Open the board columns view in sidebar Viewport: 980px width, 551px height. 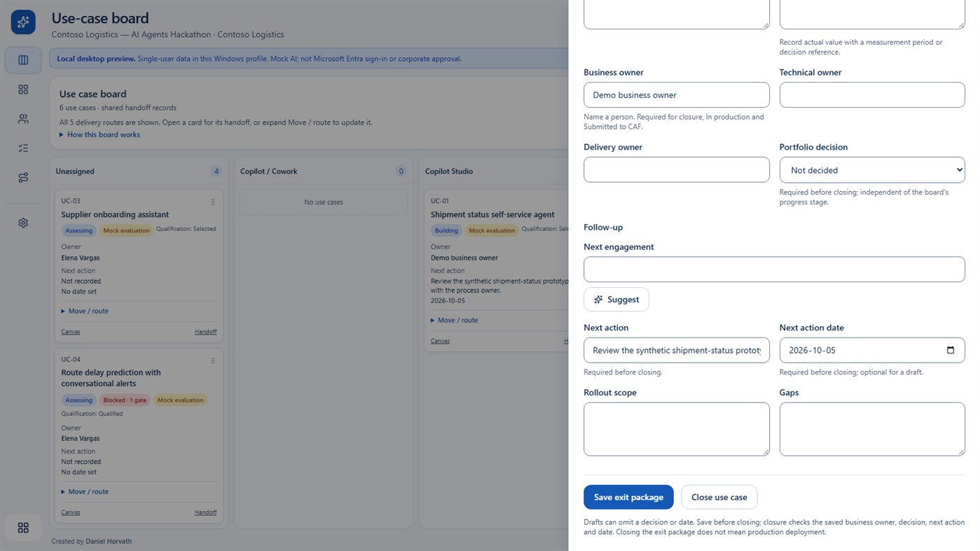[x=23, y=60]
